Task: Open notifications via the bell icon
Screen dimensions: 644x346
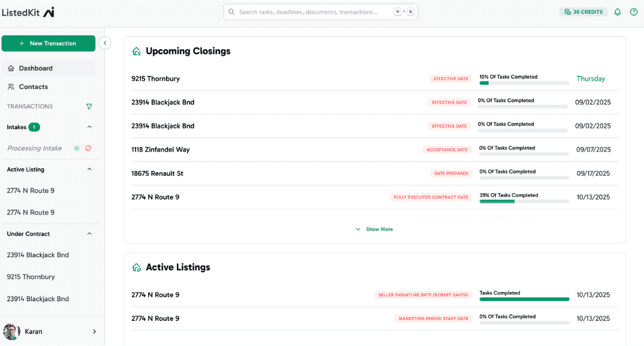Action: (617, 11)
